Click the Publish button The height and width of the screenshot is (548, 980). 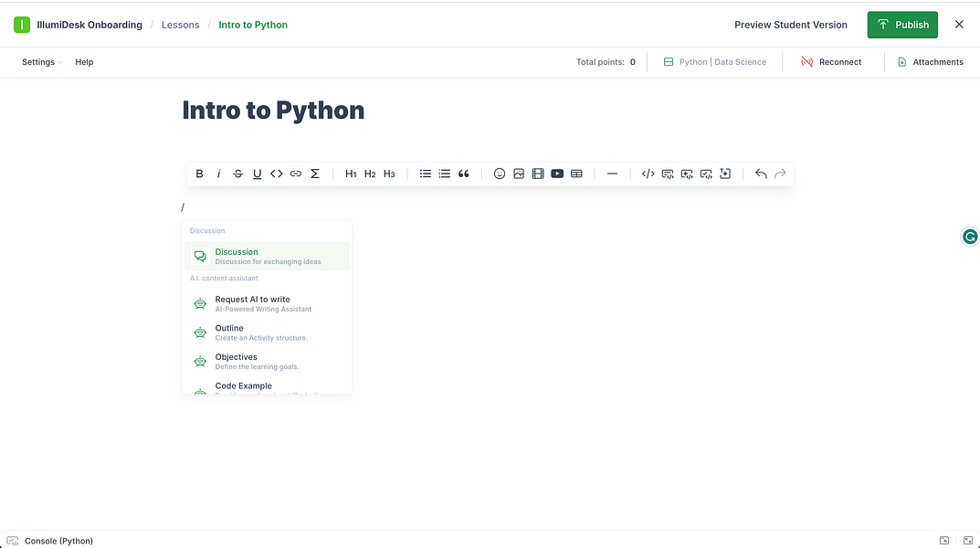click(x=902, y=25)
